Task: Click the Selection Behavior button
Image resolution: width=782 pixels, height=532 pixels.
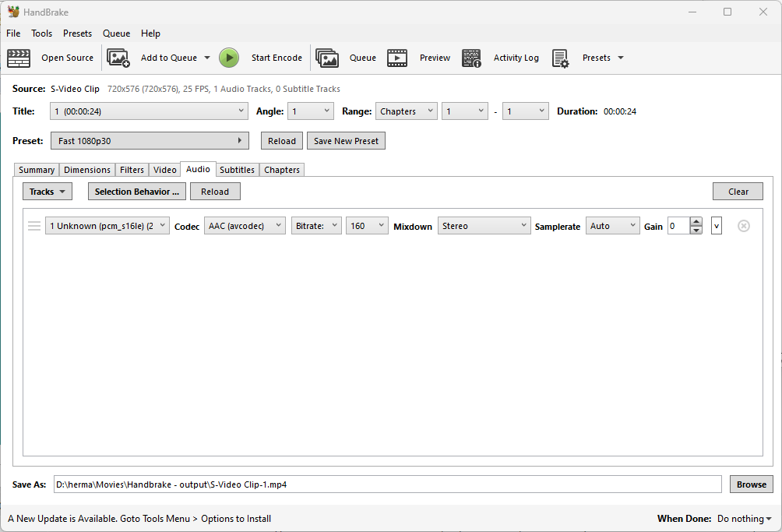Action: point(136,192)
